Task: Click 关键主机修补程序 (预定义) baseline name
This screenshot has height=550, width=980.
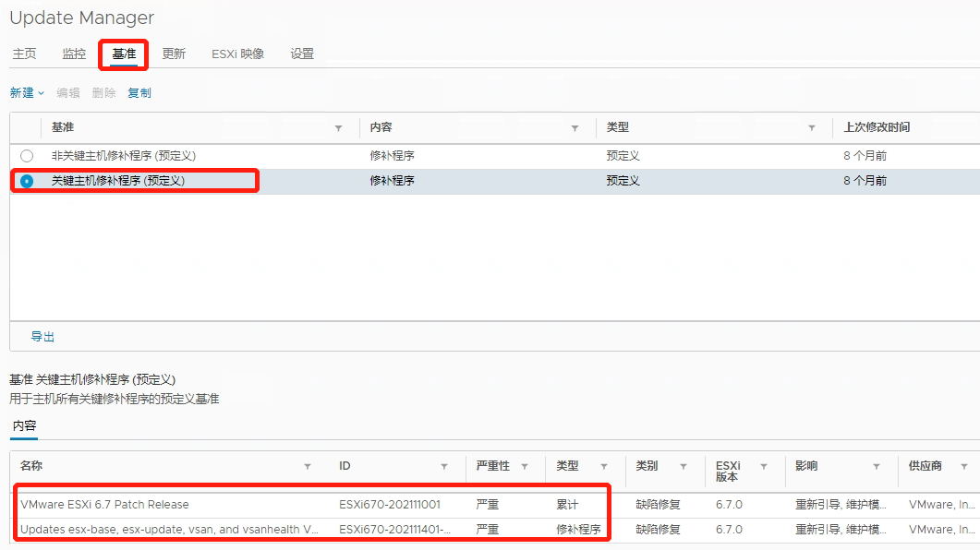Action: [118, 181]
